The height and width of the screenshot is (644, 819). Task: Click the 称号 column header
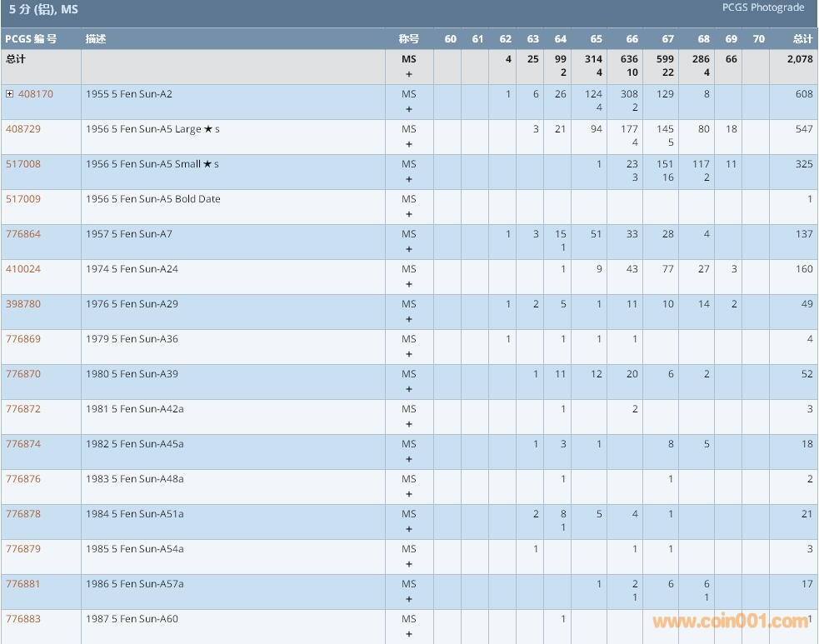tap(408, 39)
